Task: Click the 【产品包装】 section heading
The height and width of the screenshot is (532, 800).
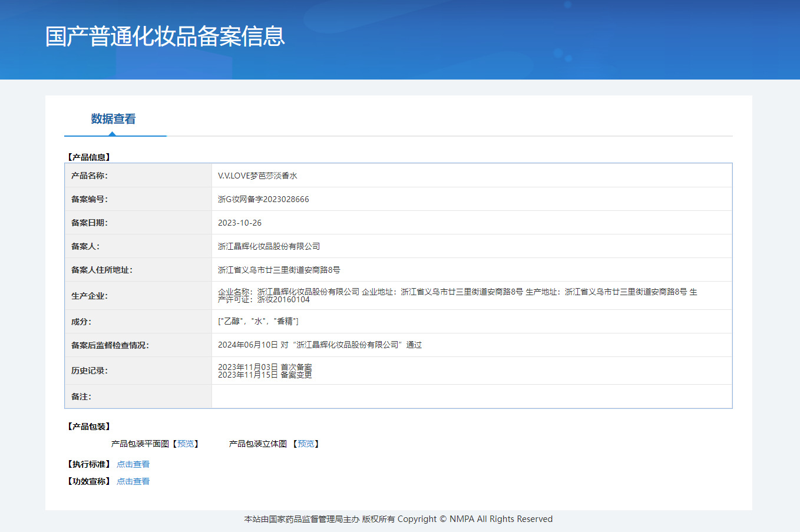Action: pos(88,427)
